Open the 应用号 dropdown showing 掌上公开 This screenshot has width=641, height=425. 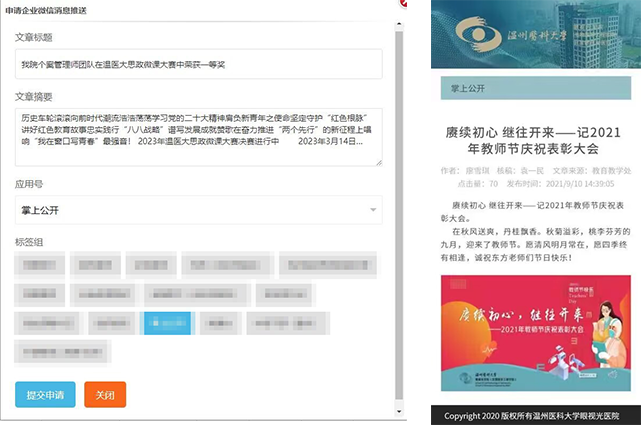point(198,210)
